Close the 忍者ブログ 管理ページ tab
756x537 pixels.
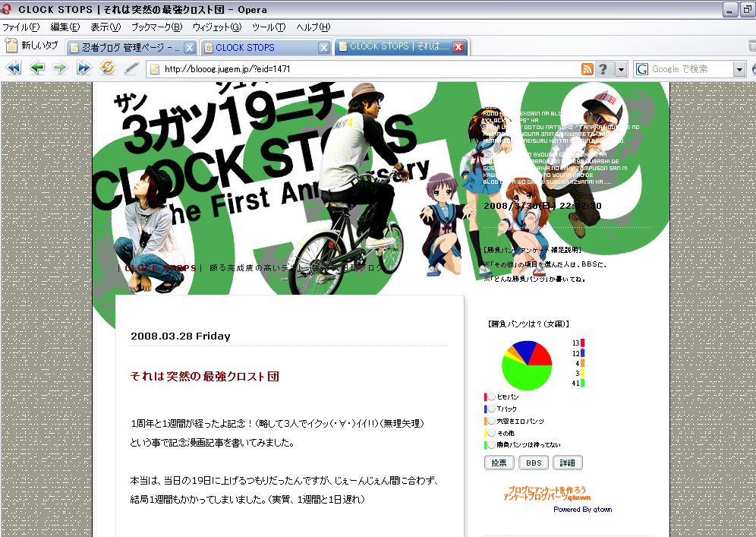(x=190, y=48)
